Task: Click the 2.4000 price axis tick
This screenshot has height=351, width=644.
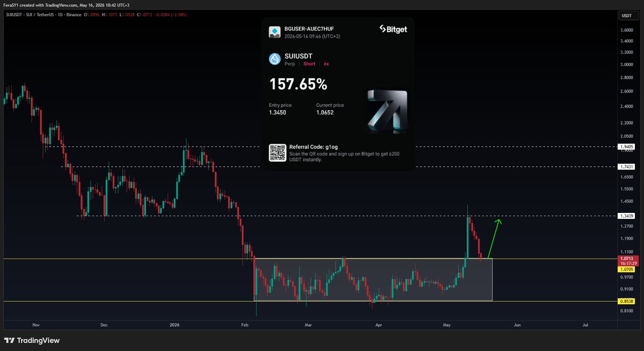Action: 626,106
